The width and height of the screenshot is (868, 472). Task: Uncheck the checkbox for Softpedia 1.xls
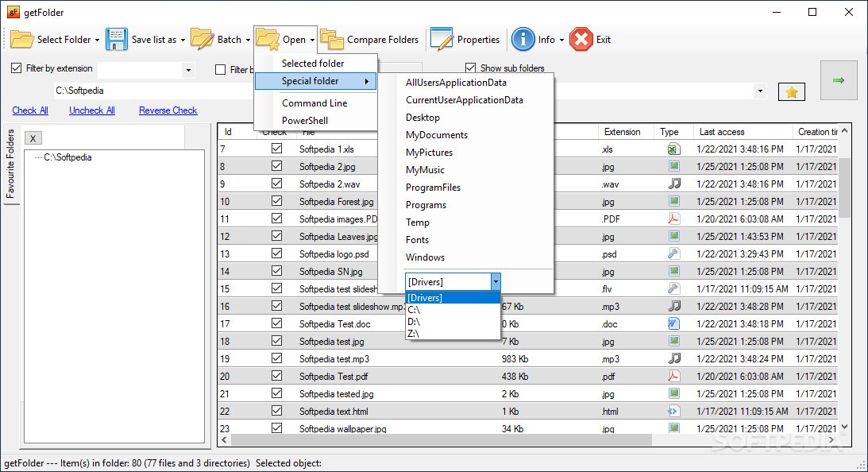(x=277, y=149)
